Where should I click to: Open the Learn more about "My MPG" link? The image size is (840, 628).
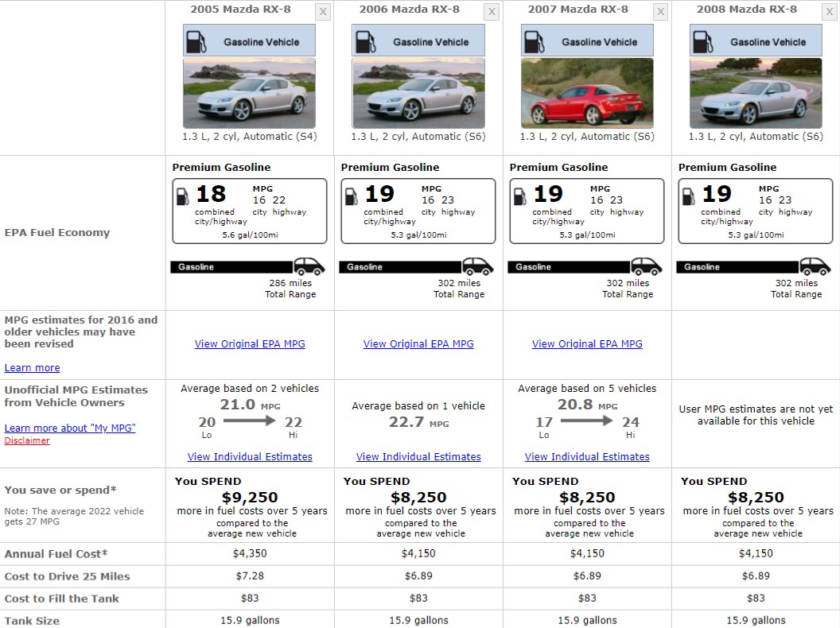pos(70,428)
